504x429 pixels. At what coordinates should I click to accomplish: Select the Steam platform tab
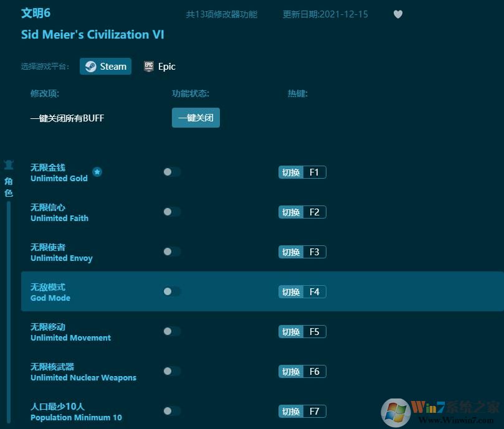pyautogui.click(x=105, y=67)
